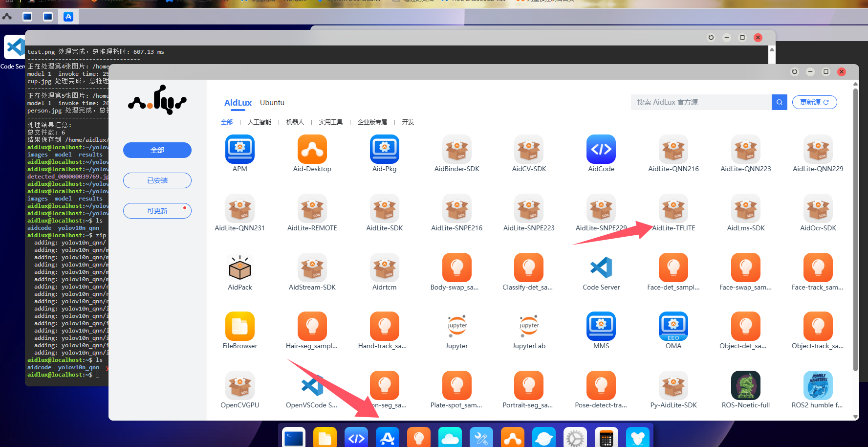Filter apps by 人工智能 category
868x447 pixels.
[260, 122]
